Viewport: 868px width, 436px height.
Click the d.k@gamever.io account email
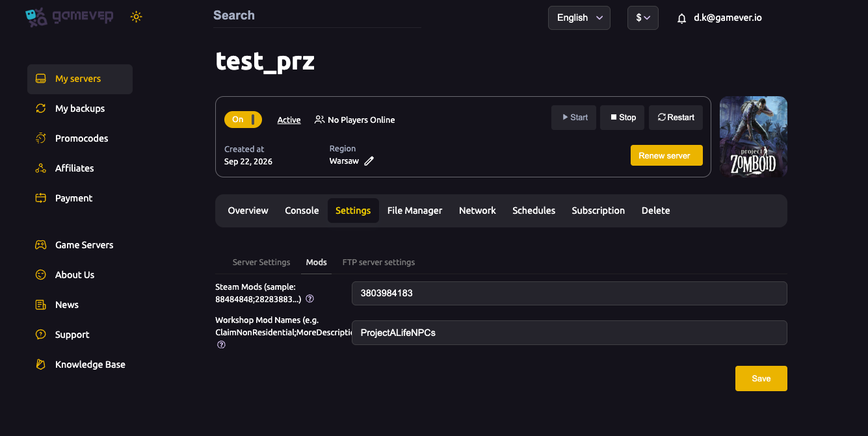click(x=728, y=18)
